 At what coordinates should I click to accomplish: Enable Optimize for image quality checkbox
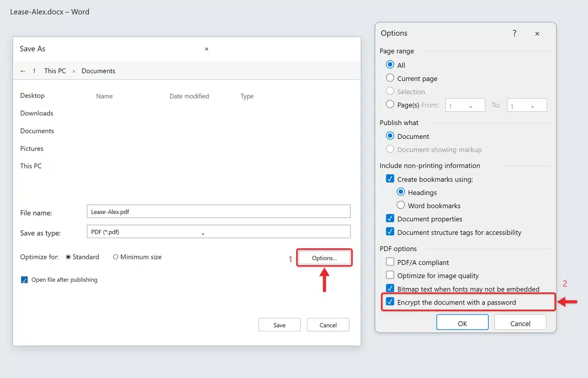(390, 275)
